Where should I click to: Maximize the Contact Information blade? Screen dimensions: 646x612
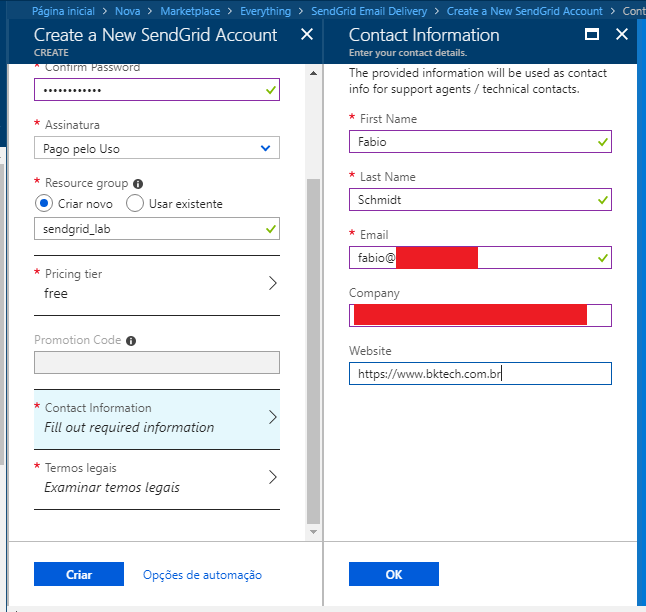pyautogui.click(x=591, y=35)
